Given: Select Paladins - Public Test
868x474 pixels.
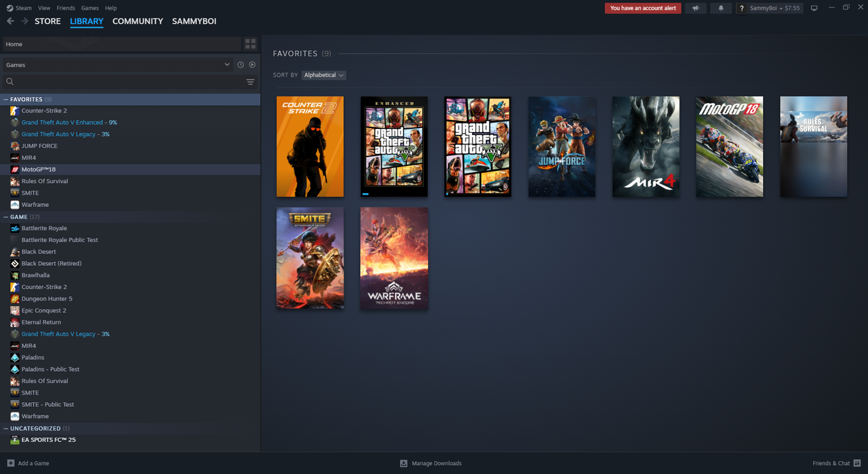Looking at the screenshot, I should pyautogui.click(x=130, y=370).
